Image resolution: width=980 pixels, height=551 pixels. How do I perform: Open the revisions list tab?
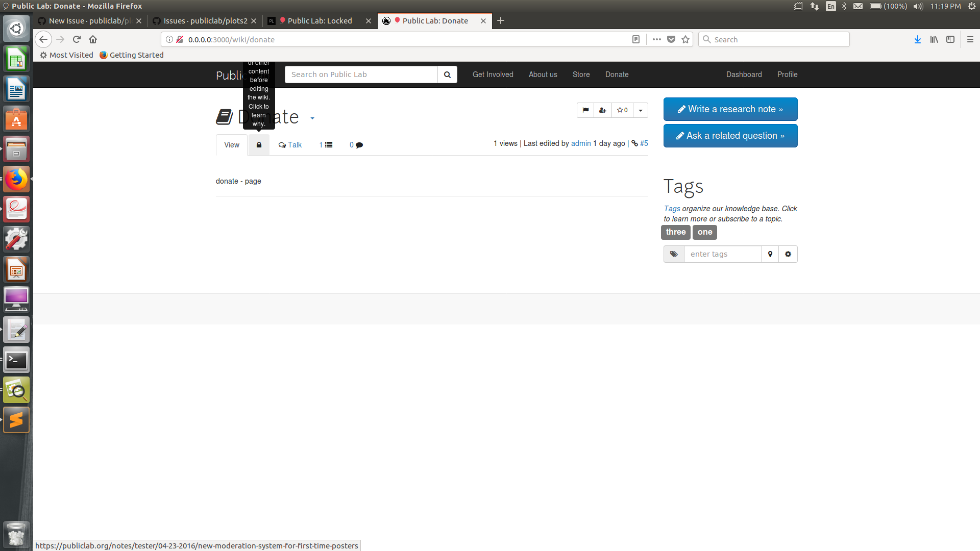(326, 145)
